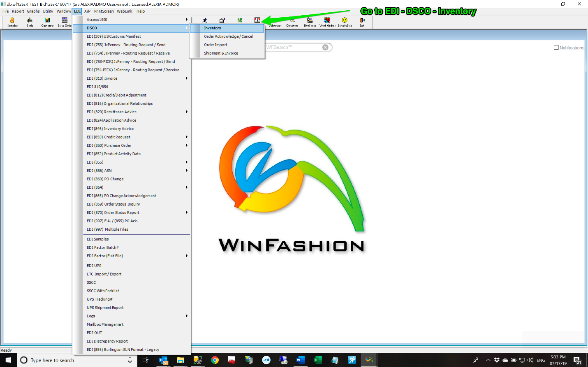Expand EDI (850) Credit Request submenu
588x367 pixels.
[132, 137]
